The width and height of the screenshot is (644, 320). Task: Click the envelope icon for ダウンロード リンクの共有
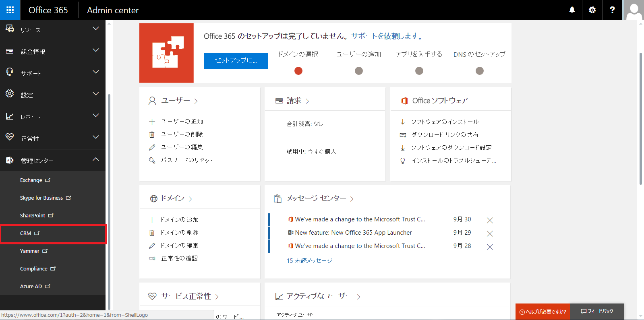tap(403, 135)
